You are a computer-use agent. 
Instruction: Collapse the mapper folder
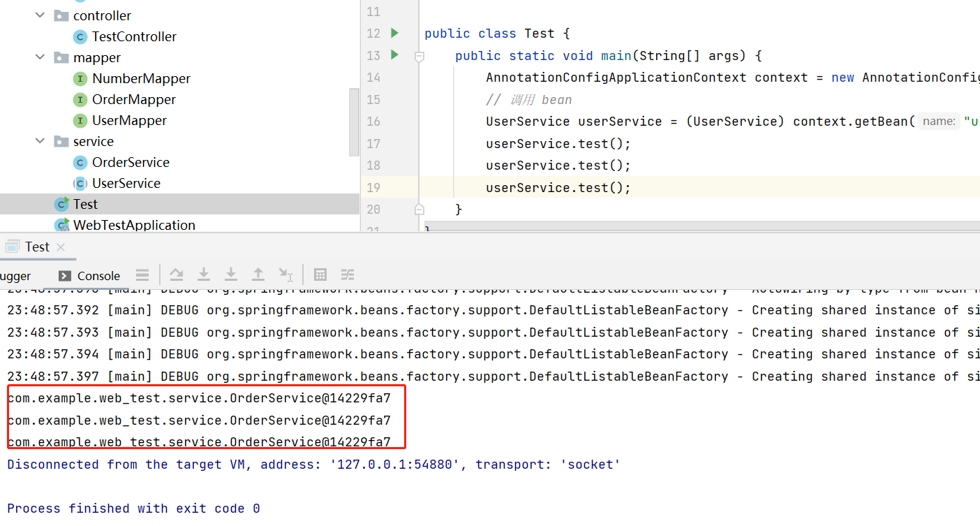[40, 57]
